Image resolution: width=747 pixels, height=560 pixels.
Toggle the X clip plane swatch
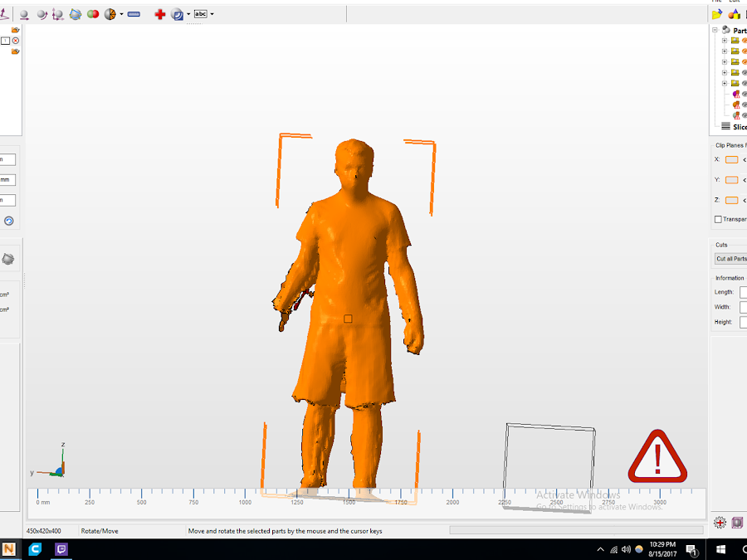click(x=731, y=159)
